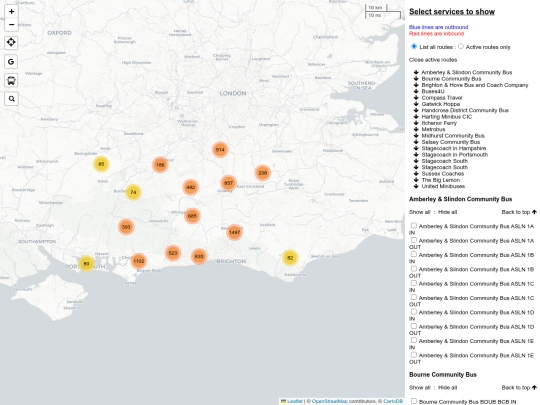Open marker cluster 1102
540x405 pixels.
[138, 261]
